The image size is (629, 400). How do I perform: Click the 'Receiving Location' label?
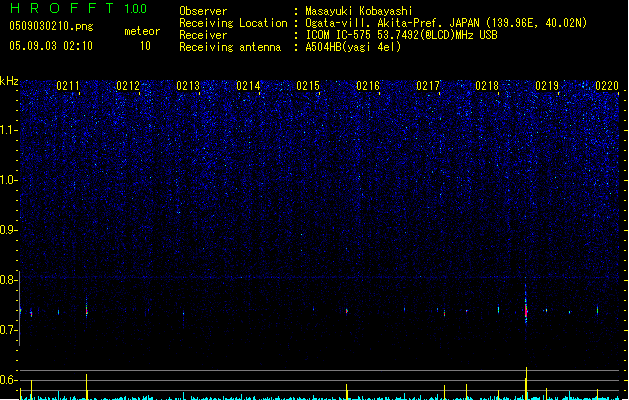tap(233, 23)
